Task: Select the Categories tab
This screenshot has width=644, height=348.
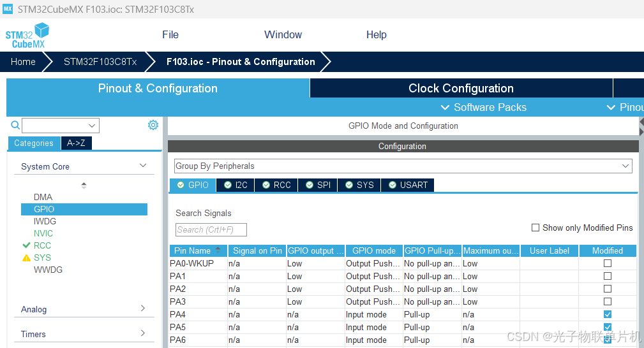Action: [x=34, y=143]
